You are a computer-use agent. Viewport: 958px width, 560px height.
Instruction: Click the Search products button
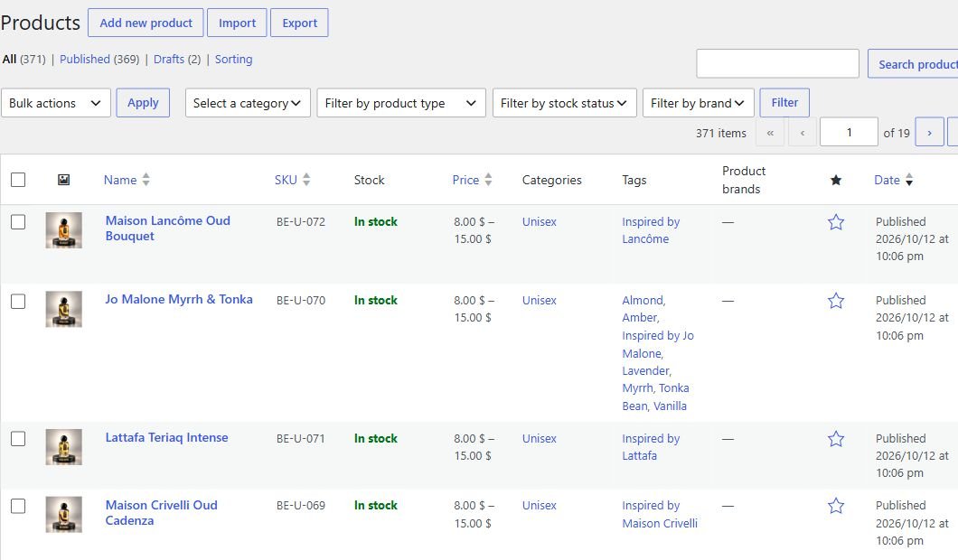(913, 64)
